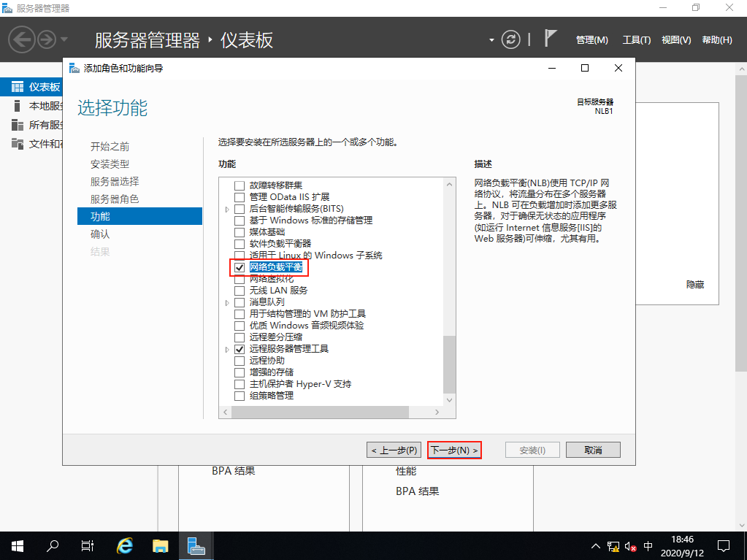Select the 组策略管理 feature
Viewport: 747px width, 560px height.
tap(272, 396)
